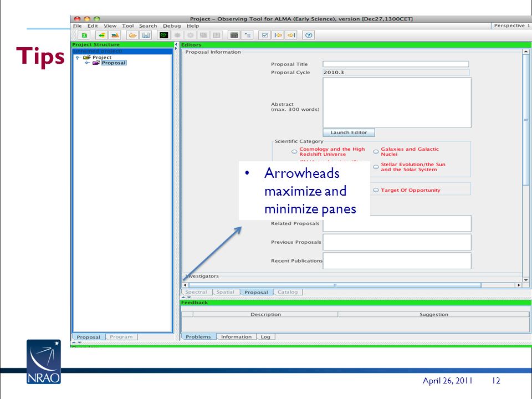The height and width of the screenshot is (399, 532).
Task: Select the Project folder icon in tree
Action: coord(87,57)
